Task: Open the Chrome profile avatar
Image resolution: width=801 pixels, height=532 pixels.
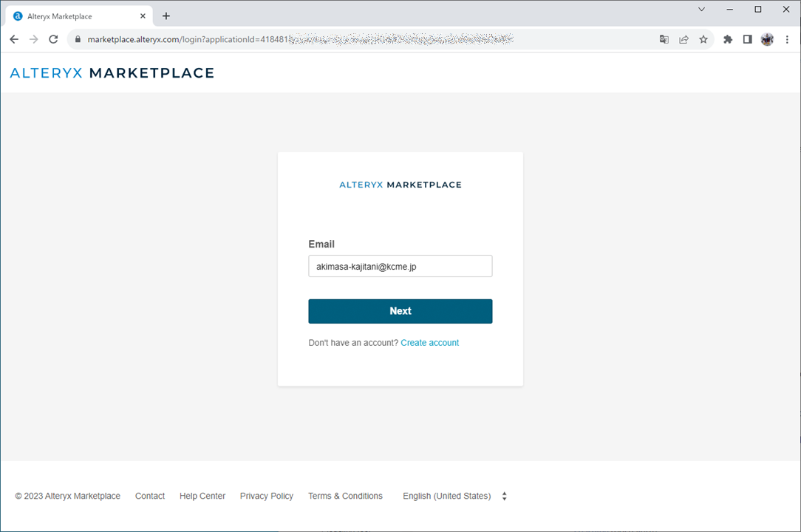Action: click(x=767, y=39)
